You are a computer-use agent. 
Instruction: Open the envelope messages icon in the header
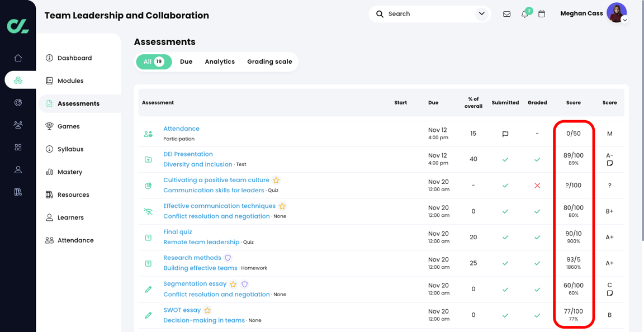pyautogui.click(x=506, y=13)
